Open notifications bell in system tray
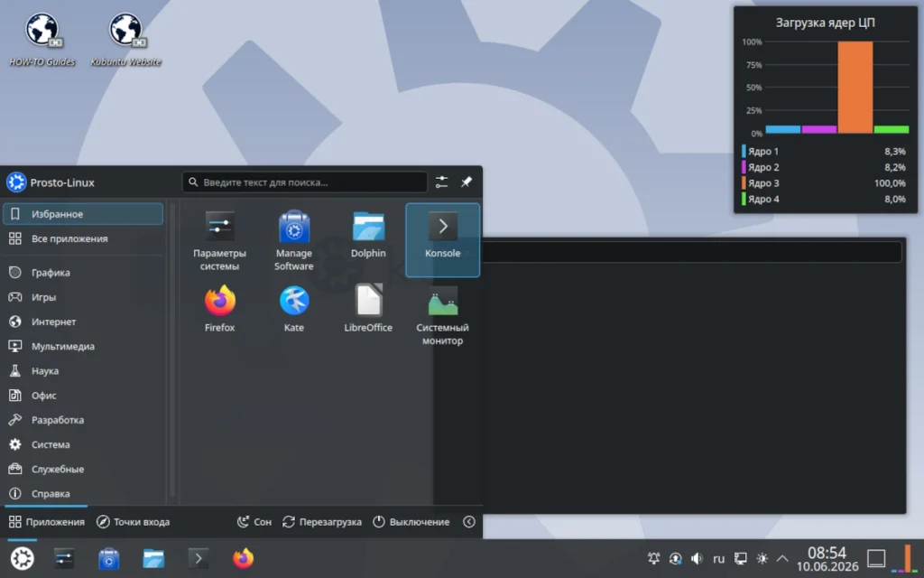924x578 pixels. click(653, 558)
